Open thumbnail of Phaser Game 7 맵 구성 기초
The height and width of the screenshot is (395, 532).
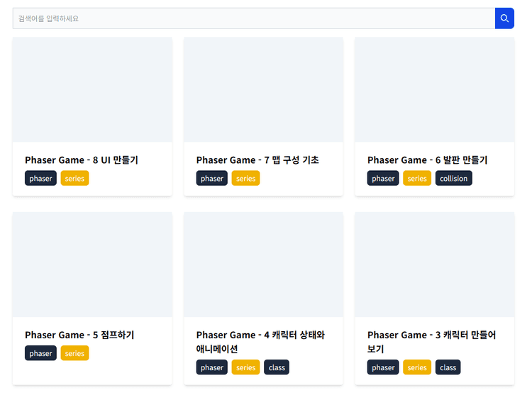(263, 89)
